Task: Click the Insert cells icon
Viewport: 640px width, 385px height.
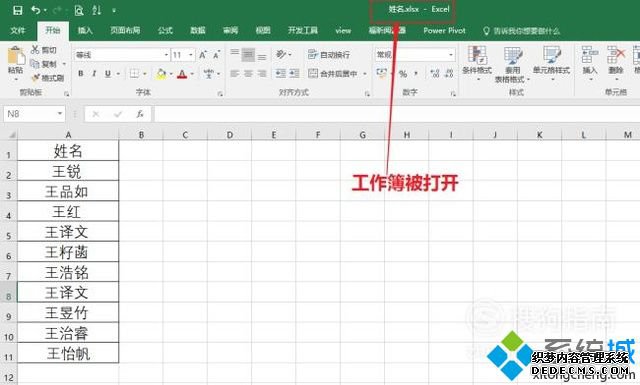Action: coord(590,55)
